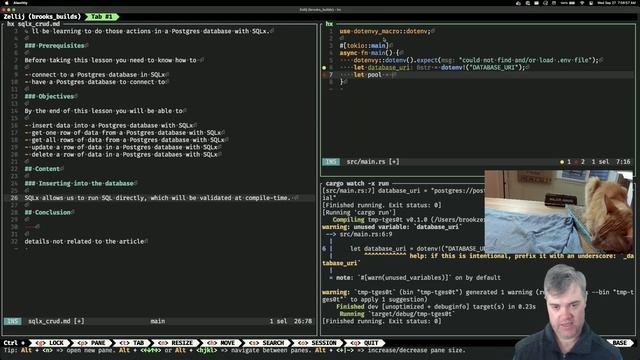
Task: Activate TAB mode in the status bar
Action: pos(132,343)
